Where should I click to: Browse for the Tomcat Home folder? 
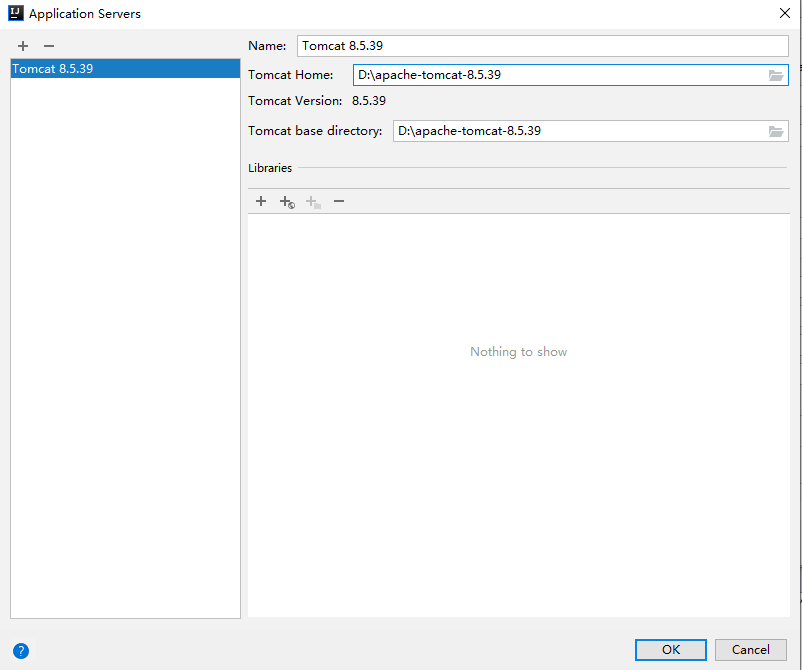776,76
